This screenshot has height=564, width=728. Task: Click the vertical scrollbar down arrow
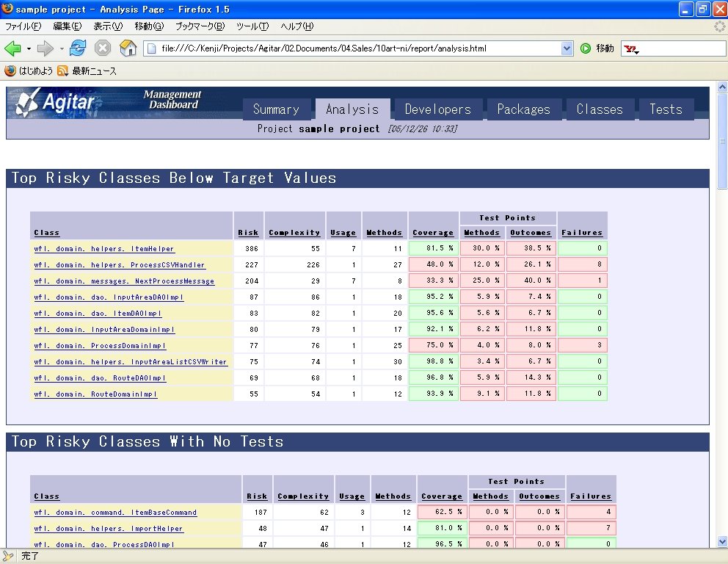(x=722, y=541)
